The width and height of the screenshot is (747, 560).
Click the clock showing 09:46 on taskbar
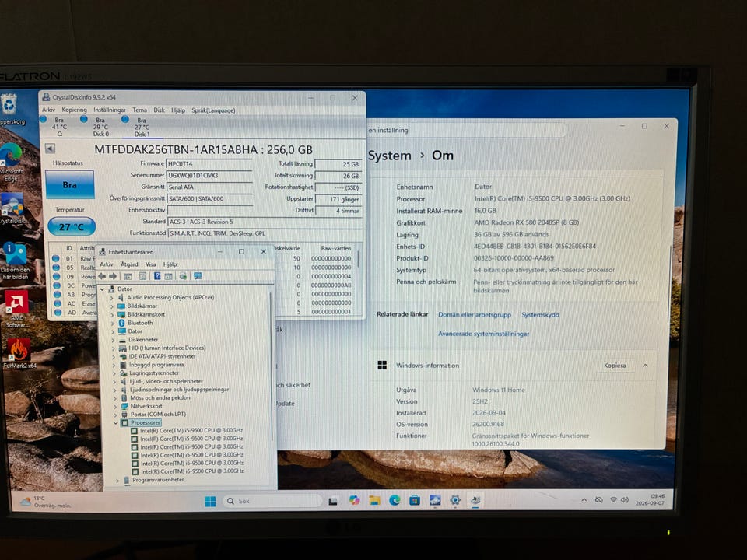(651, 499)
